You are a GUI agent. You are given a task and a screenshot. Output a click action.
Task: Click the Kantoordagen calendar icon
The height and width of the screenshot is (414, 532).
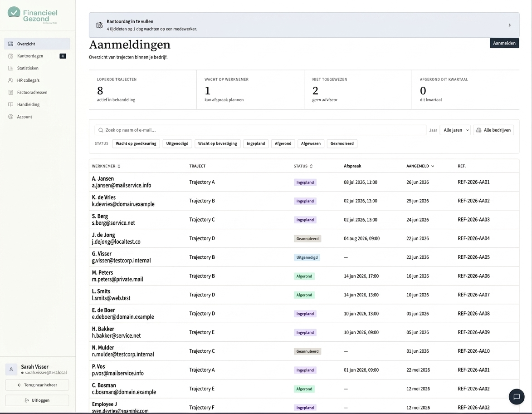point(10,56)
